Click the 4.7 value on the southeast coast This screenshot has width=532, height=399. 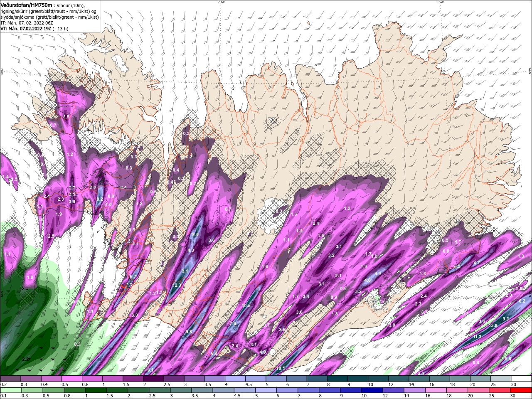477,263
